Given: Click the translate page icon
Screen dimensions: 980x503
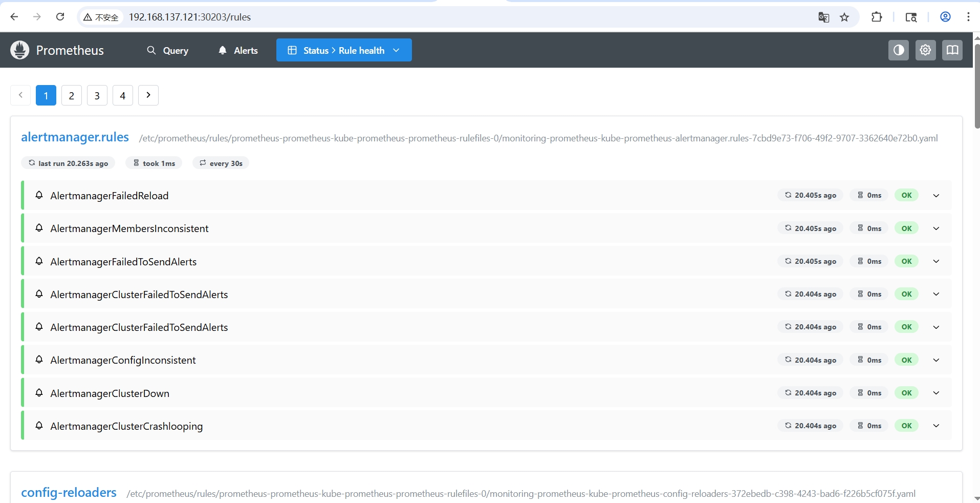Looking at the screenshot, I should point(823,17).
